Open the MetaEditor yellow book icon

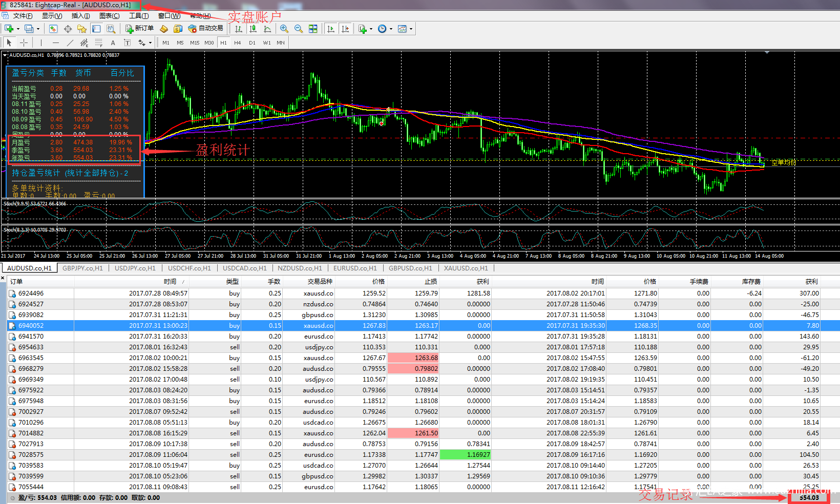pyautogui.click(x=164, y=29)
